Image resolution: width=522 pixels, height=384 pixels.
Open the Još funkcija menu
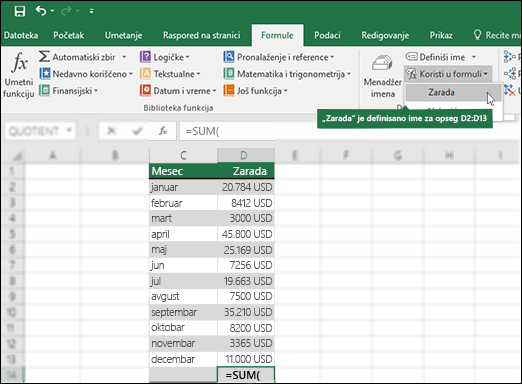point(256,90)
